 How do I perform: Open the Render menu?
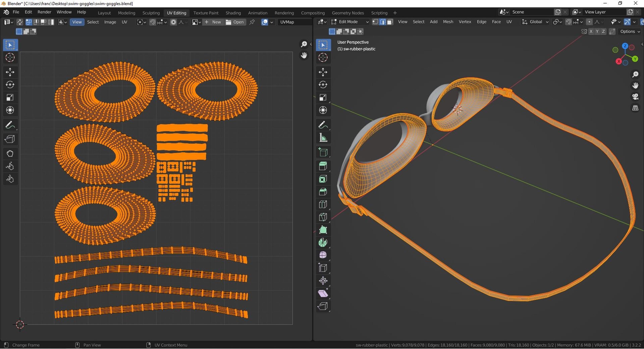44,12
